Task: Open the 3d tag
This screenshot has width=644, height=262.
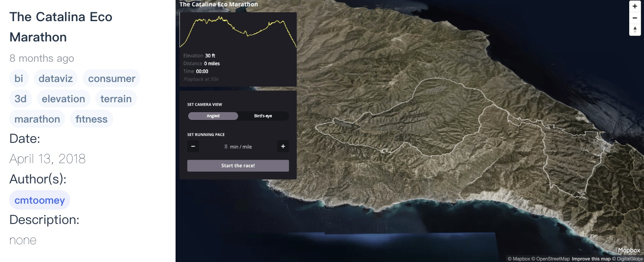Action: point(20,98)
